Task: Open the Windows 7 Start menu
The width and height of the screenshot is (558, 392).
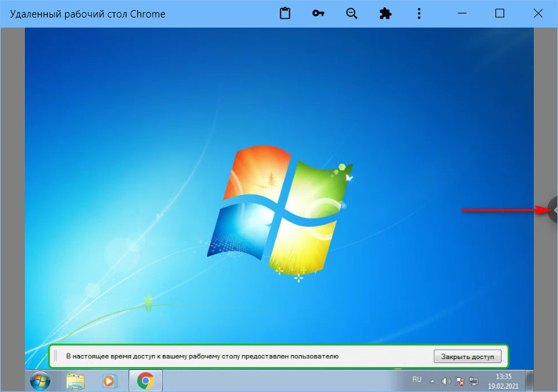Action: 40,381
